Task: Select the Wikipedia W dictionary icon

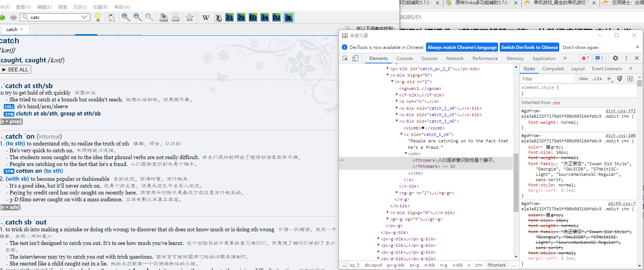Action: pos(206,17)
